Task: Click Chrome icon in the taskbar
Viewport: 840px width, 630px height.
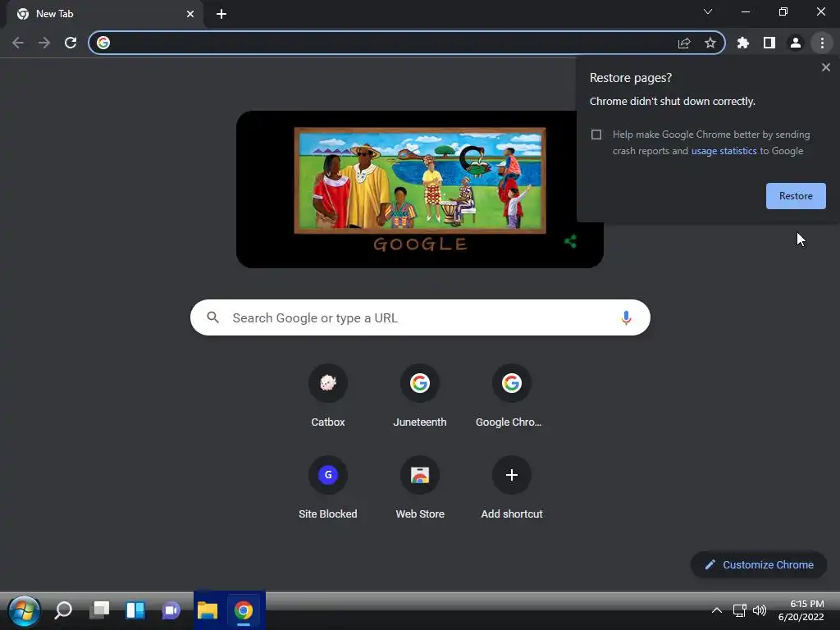Action: [243, 610]
